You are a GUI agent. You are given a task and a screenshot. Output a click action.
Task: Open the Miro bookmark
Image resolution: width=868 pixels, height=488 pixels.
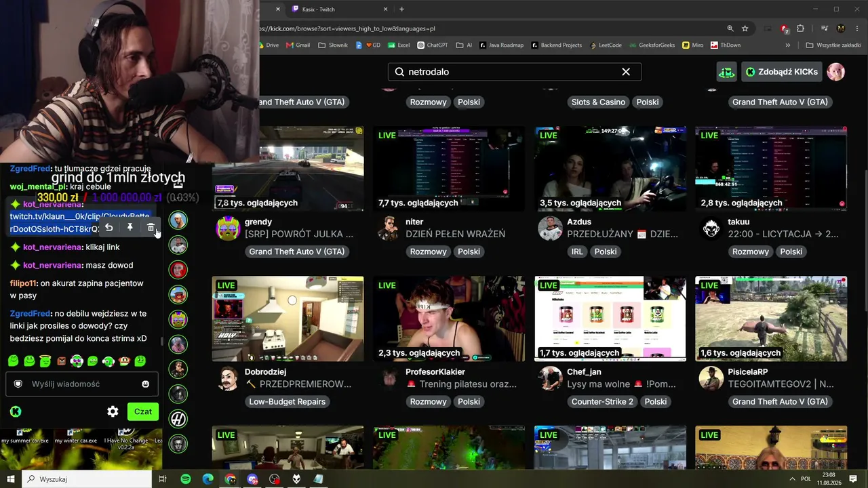click(692, 45)
